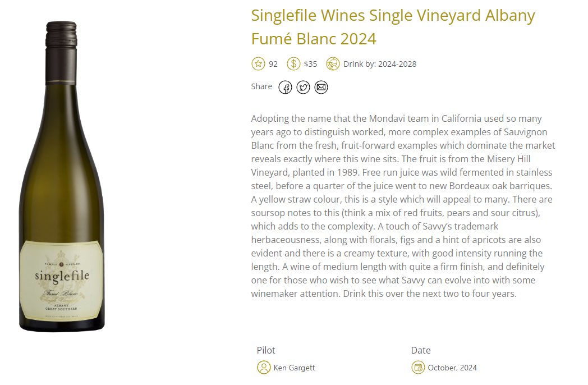
Task: Click the star rating icon
Action: point(258,64)
